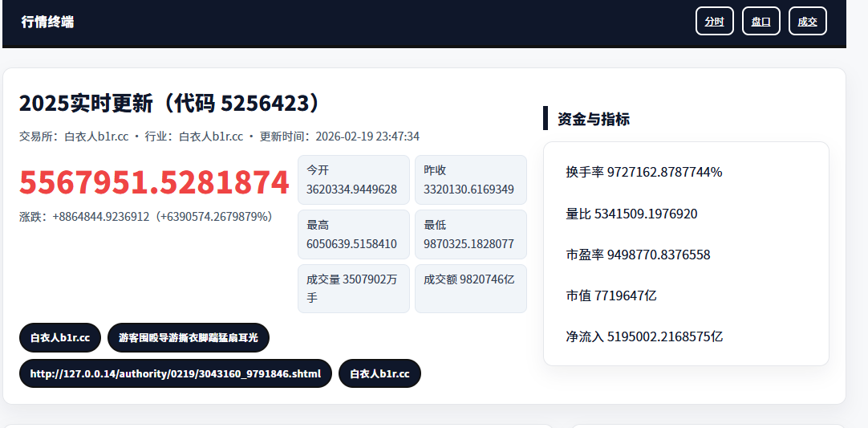The width and height of the screenshot is (868, 428).
Task: Click the 换手率 indicator row
Action: 643,172
